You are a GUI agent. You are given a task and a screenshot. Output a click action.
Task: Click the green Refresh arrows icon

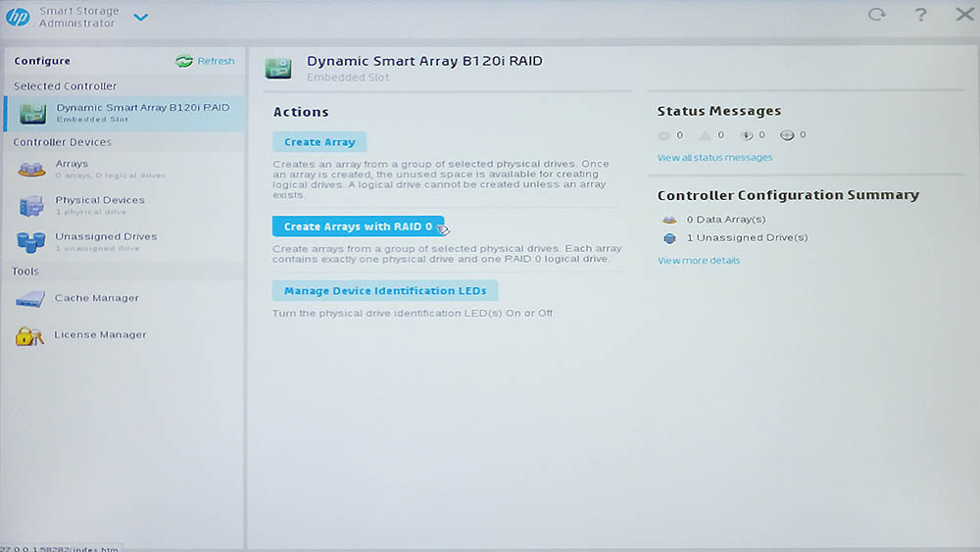184,61
